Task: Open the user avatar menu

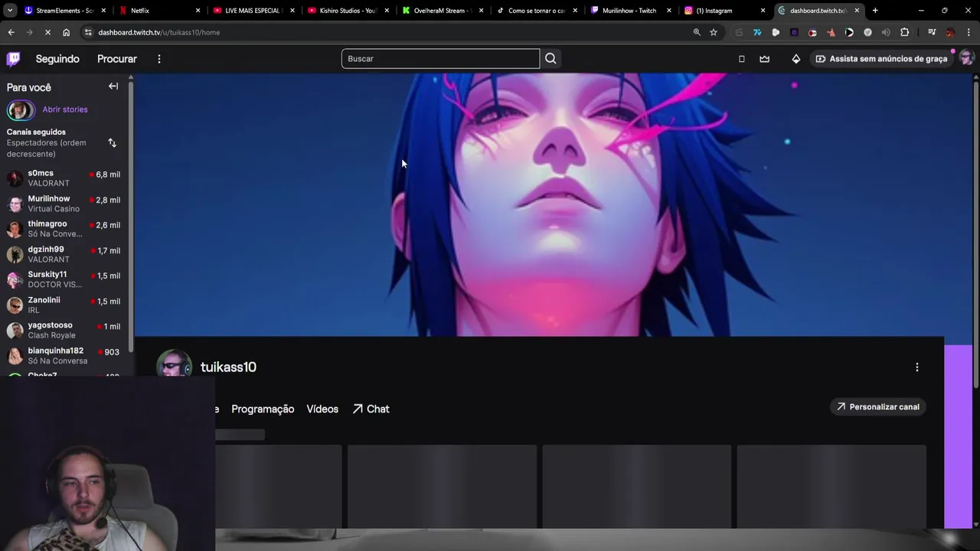Action: 965,59
